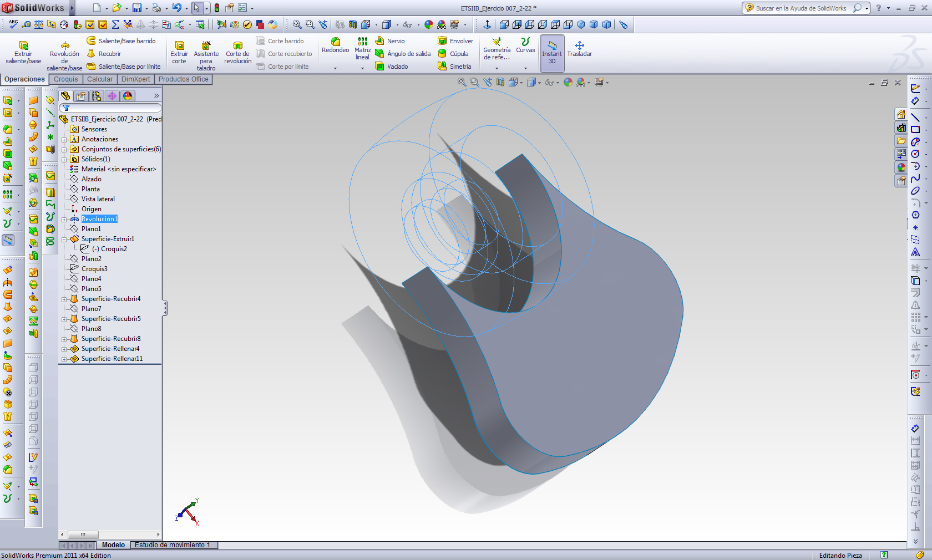
Task: Select Ángulo de salida tool
Action: (403, 54)
